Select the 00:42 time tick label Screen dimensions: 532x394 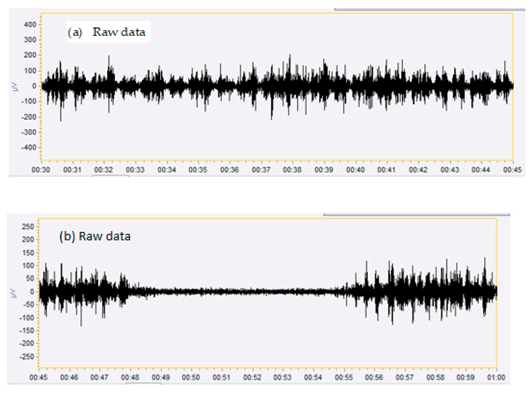click(x=418, y=170)
